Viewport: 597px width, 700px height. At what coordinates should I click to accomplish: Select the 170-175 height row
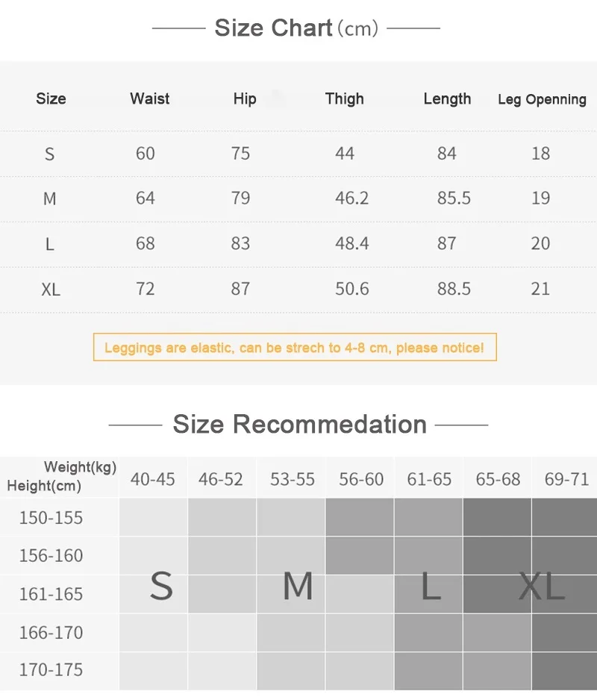tap(51, 669)
